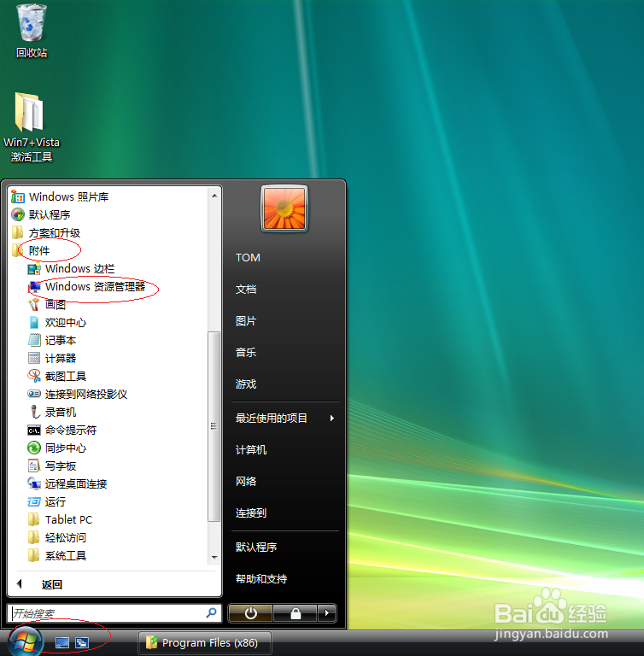Image resolution: width=644 pixels, height=656 pixels.
Task: Open 图片 from Start menu
Action: pos(246,321)
